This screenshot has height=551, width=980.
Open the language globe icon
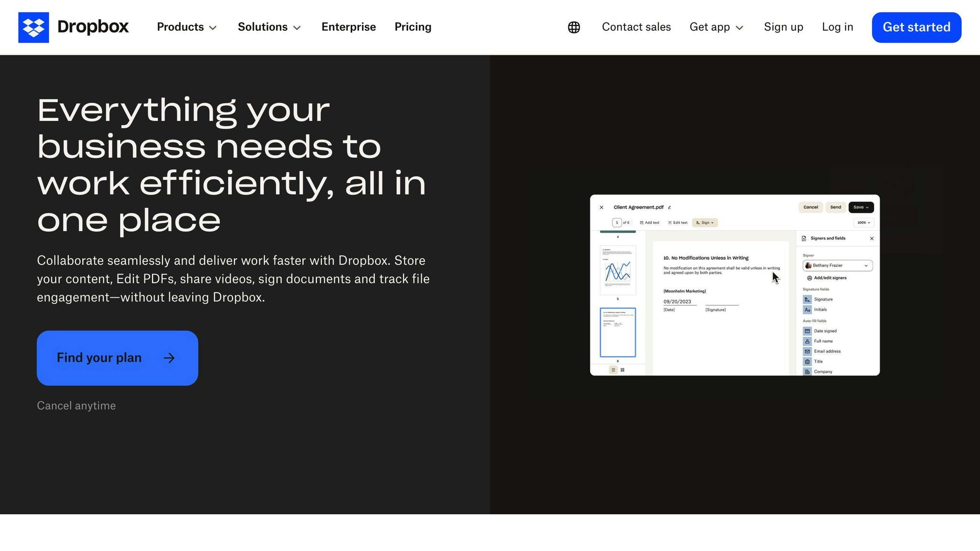[x=574, y=27]
